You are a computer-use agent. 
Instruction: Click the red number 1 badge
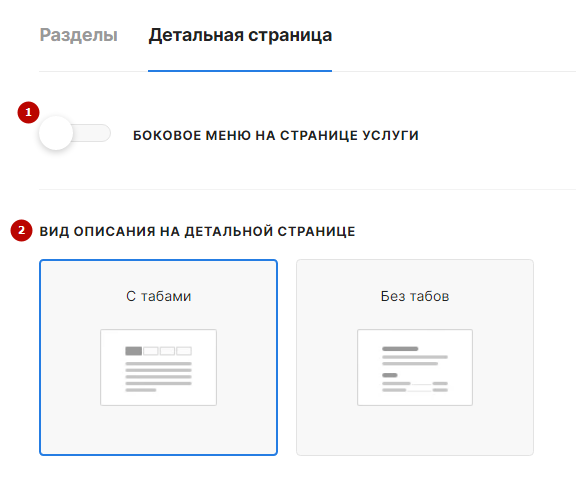[x=28, y=112]
